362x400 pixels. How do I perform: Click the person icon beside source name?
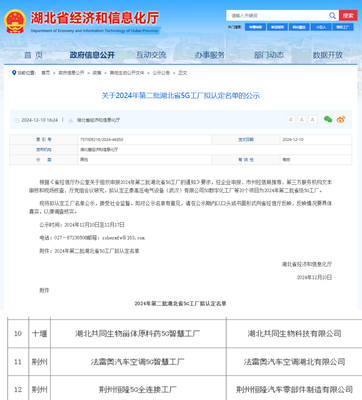(x=71, y=120)
